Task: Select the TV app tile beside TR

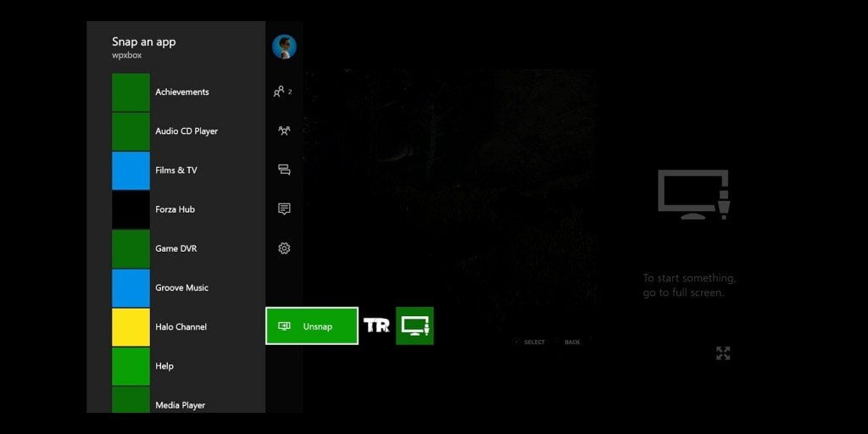Action: (x=415, y=326)
